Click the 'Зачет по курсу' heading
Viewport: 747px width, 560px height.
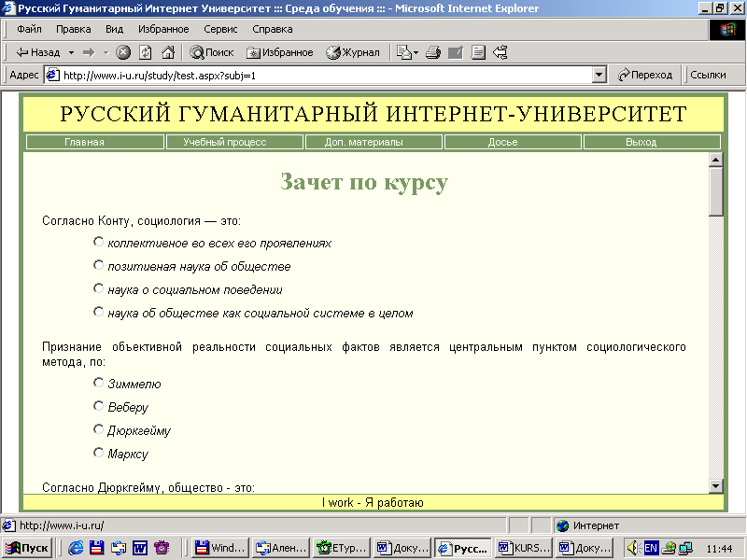click(x=364, y=182)
